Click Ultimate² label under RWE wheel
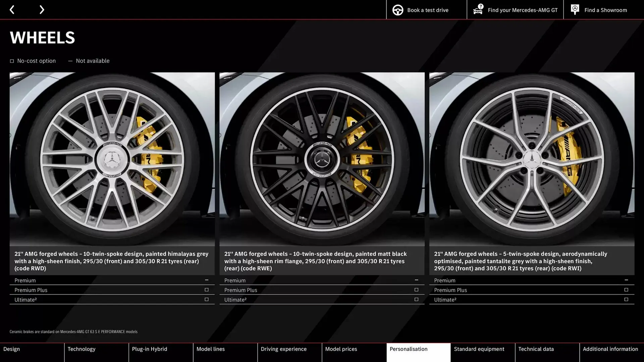Screen dimensions: 644x362 (x=235, y=300)
